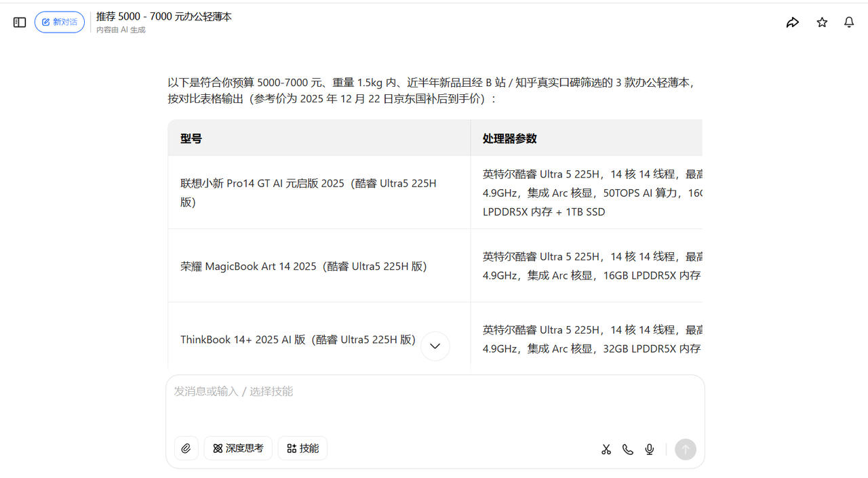Open notifications bell icon
The height and width of the screenshot is (478, 868).
point(849,22)
